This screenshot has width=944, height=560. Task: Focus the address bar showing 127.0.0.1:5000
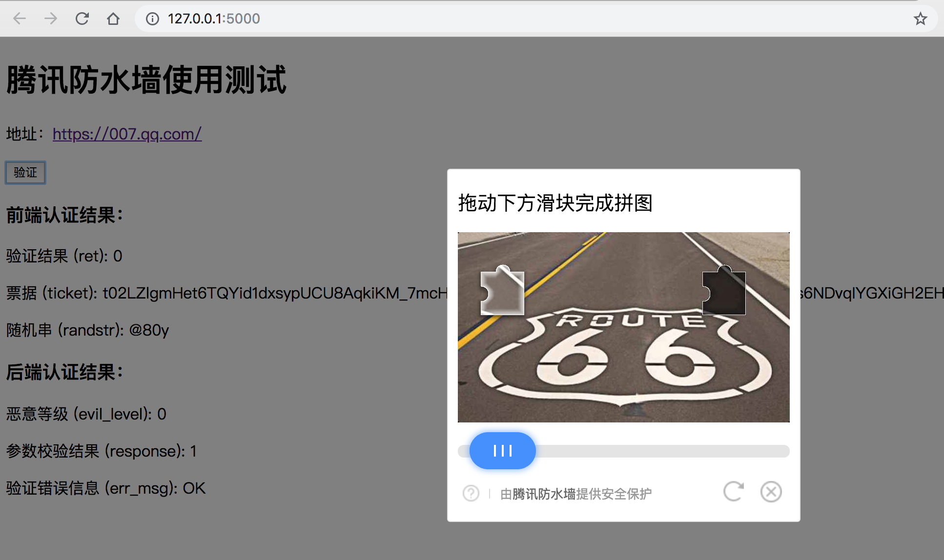(x=536, y=19)
